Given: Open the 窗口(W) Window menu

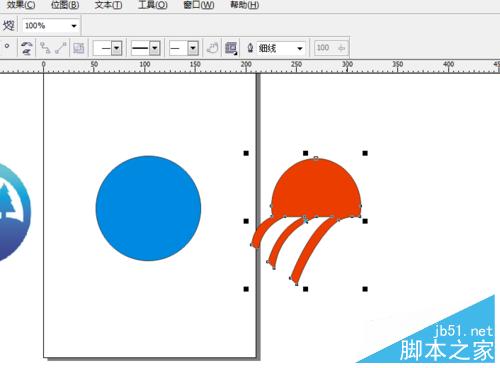Looking at the screenshot, I should click(x=199, y=5).
